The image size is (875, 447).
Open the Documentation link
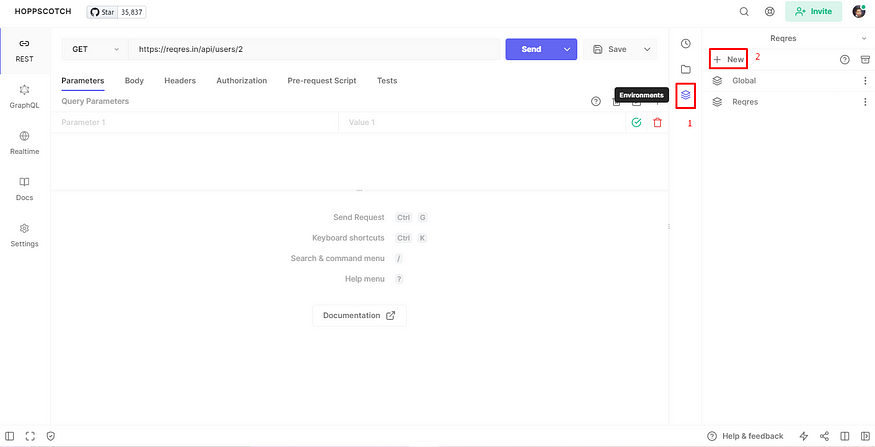tap(359, 315)
